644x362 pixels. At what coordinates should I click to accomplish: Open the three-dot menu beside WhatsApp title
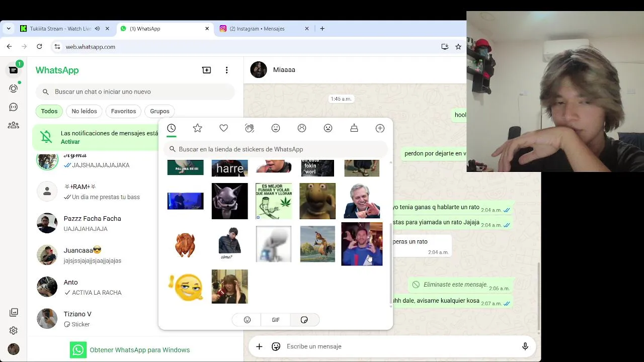227,70
